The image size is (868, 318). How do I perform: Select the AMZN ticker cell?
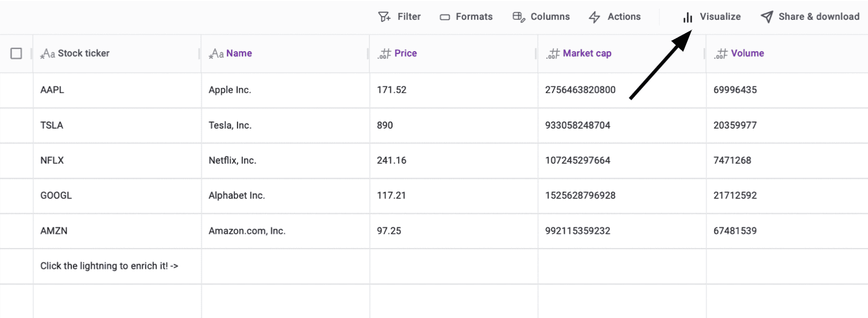point(117,231)
